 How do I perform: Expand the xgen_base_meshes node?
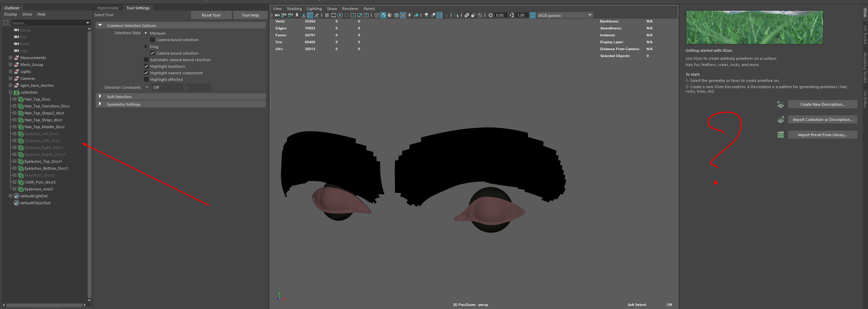[x=10, y=85]
